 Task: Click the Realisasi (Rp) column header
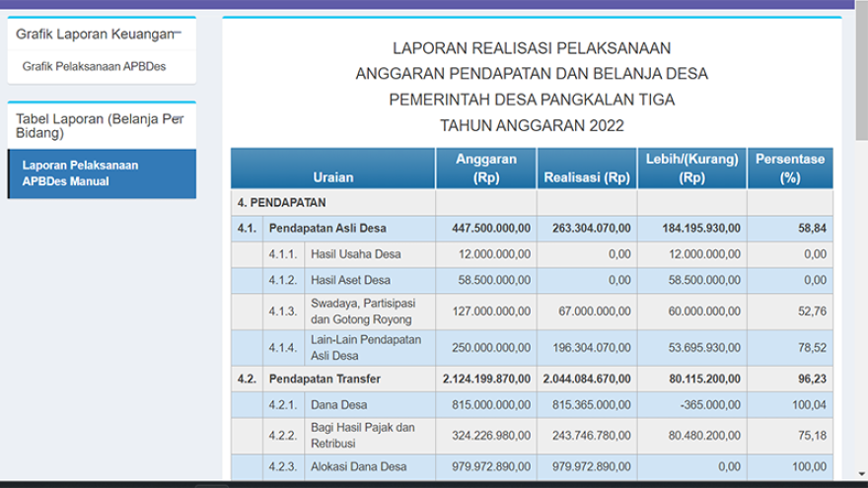587,177
